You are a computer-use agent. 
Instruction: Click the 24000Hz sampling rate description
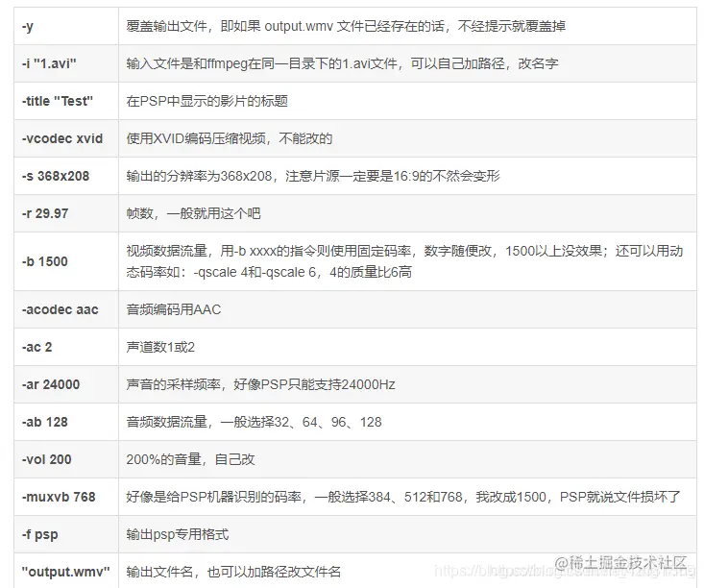click(260, 384)
